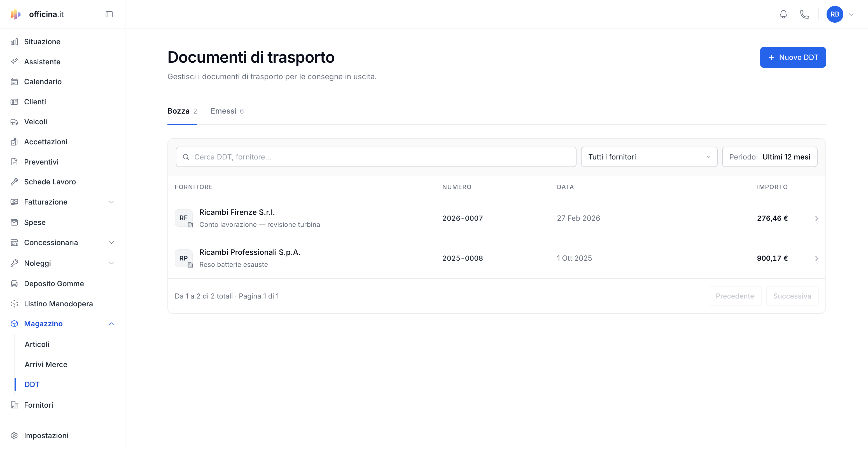Click the officina.it logo
Viewport: 868px width, 451px height.
[37, 14]
